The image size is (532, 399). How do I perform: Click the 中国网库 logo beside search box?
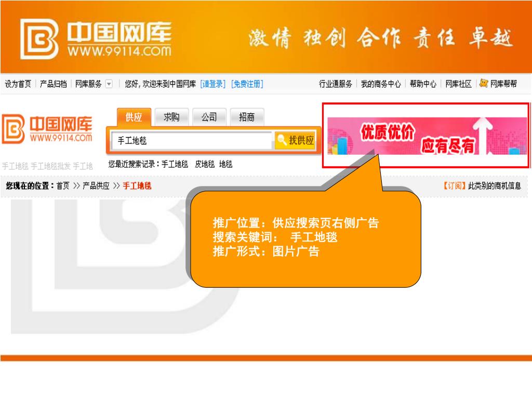coord(47,129)
